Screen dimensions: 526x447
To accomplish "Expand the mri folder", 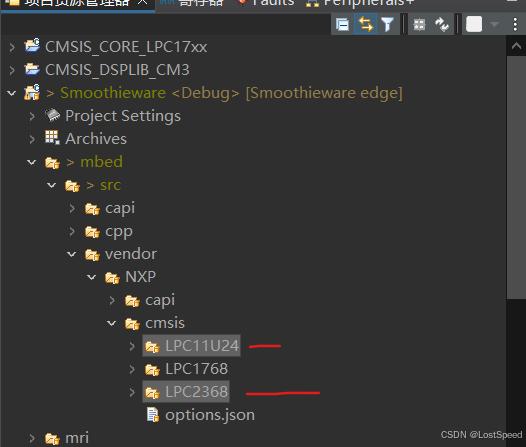I will [x=32, y=438].
